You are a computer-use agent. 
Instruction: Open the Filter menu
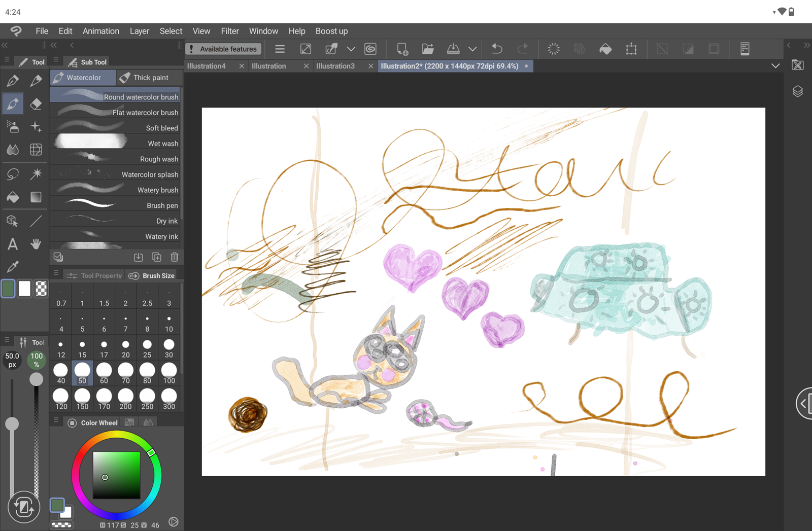[x=229, y=31]
